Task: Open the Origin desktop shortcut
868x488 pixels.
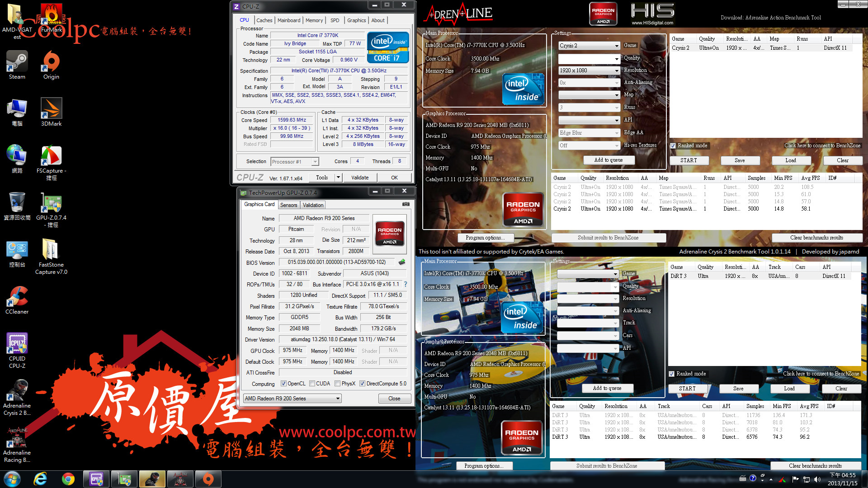Action: coord(51,66)
